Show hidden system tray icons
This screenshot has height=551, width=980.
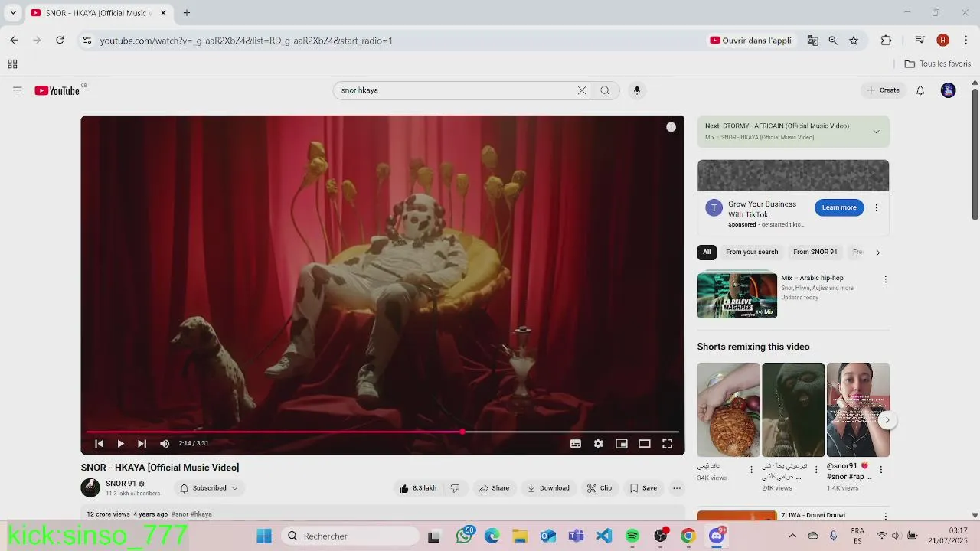[792, 536]
